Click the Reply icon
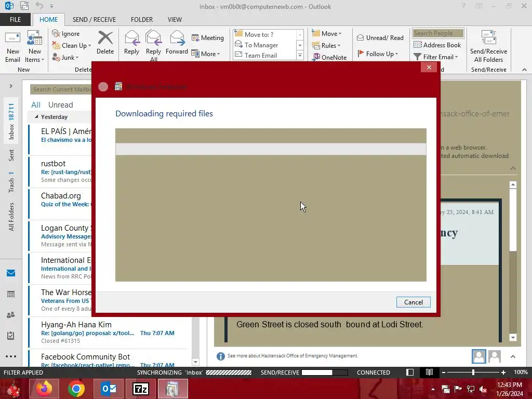This screenshot has height=399, width=532. click(x=131, y=38)
